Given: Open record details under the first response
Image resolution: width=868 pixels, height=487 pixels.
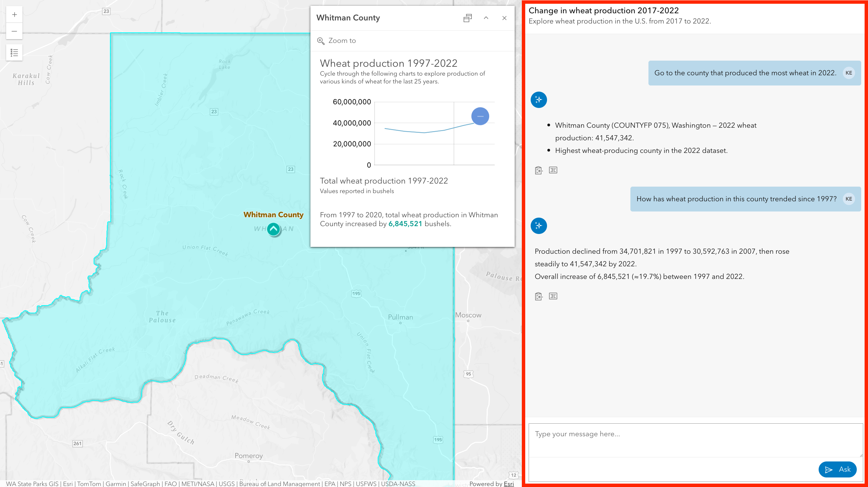Looking at the screenshot, I should [553, 170].
